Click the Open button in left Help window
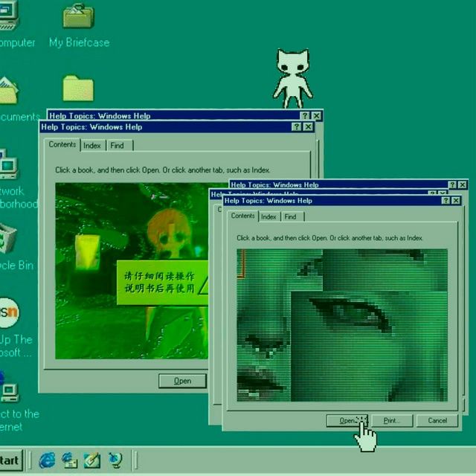The image size is (476, 476). (182, 381)
